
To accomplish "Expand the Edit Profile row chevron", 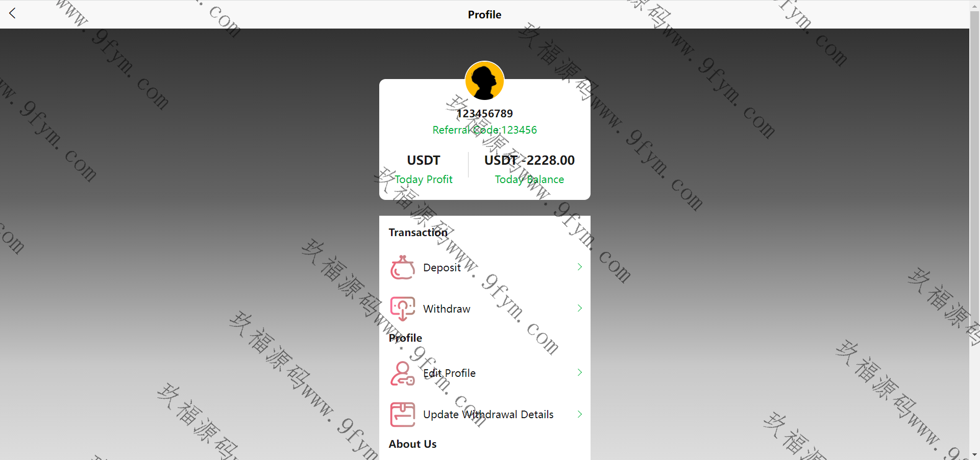I will pyautogui.click(x=580, y=372).
